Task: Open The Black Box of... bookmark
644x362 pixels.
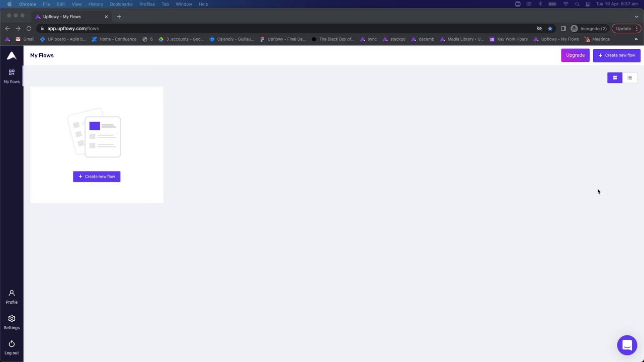Action: coord(333,39)
